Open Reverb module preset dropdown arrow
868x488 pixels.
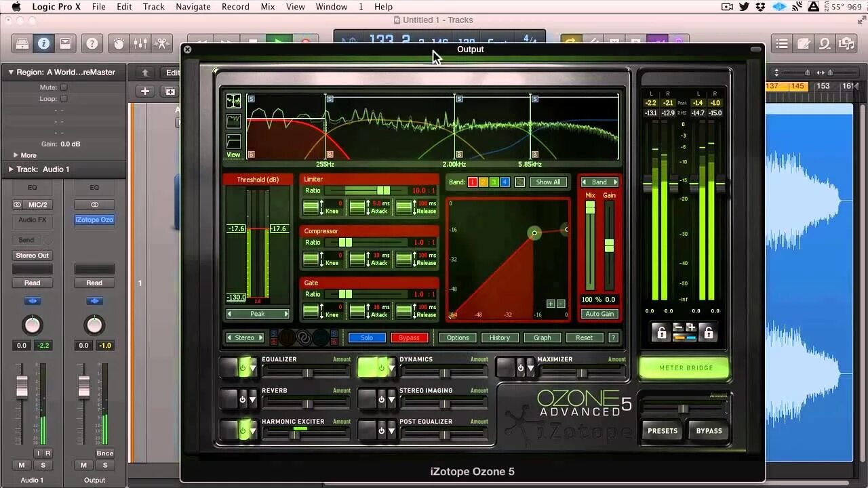[253, 400]
